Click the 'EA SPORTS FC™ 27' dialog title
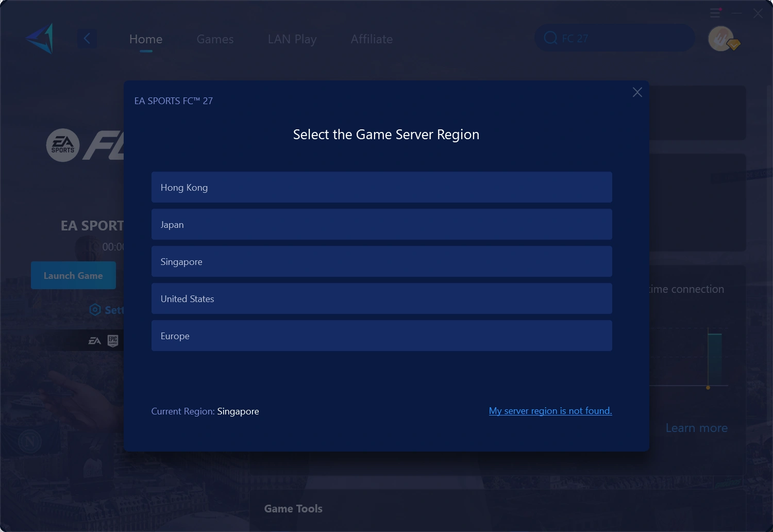This screenshot has width=773, height=532. pos(174,101)
